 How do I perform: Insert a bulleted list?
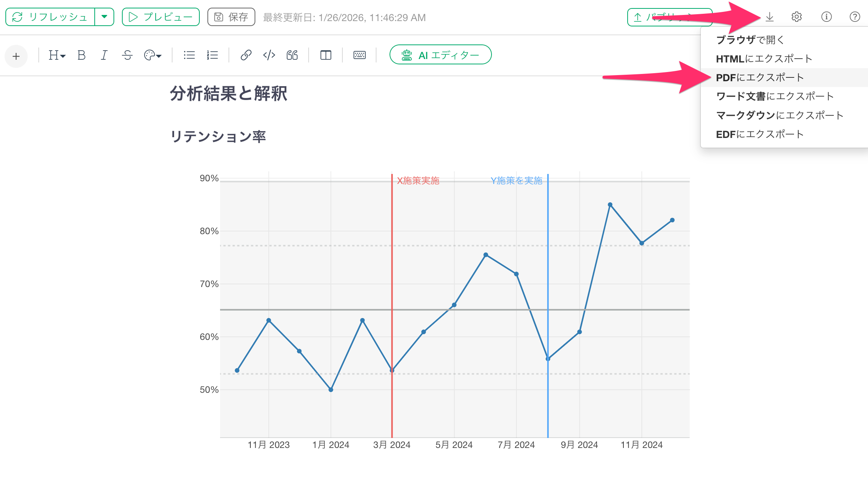coord(189,56)
